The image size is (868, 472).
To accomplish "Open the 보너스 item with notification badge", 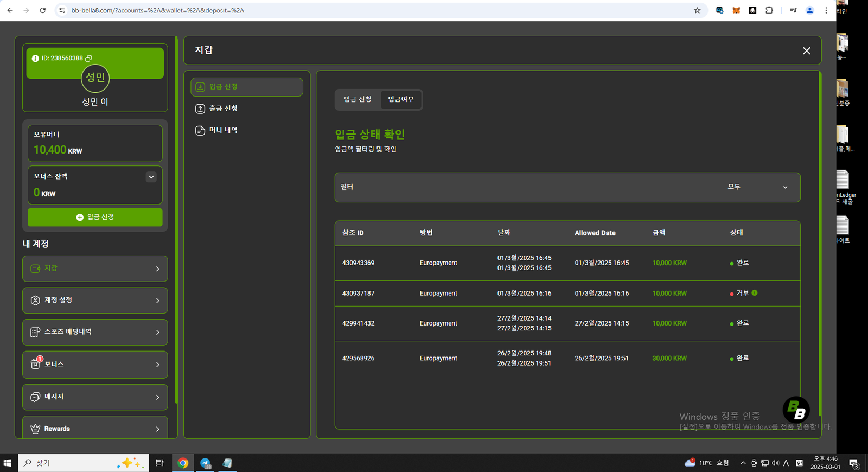I will 95,365.
